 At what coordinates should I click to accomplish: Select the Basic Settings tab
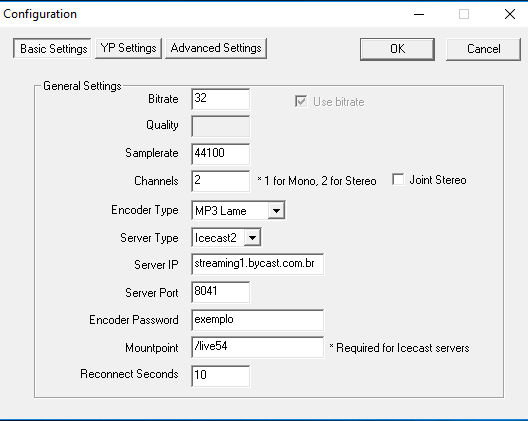point(52,48)
